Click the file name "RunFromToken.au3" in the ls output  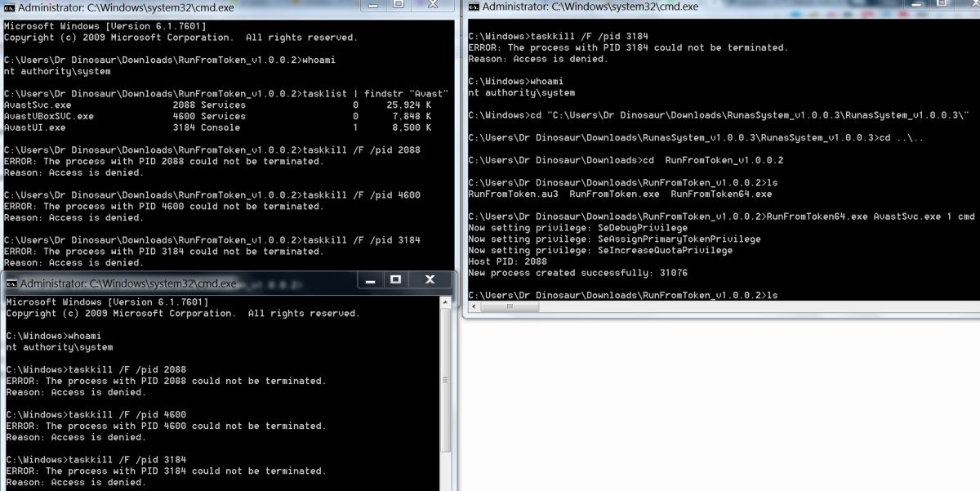pos(513,194)
